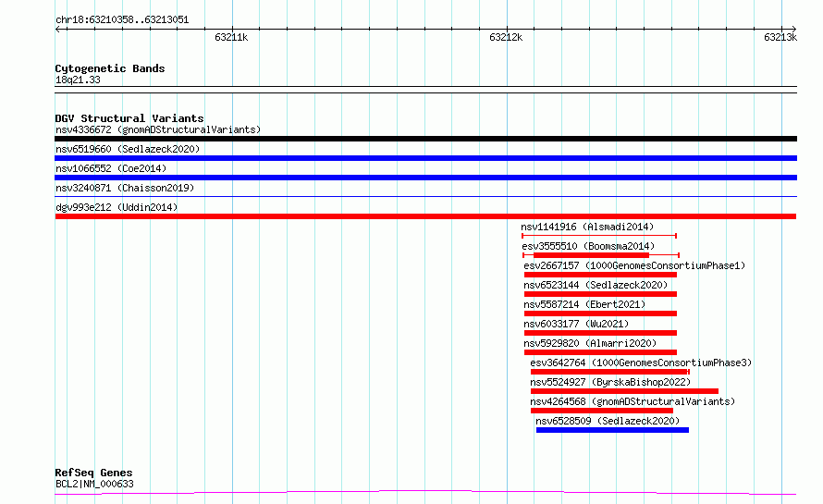This screenshot has width=823, height=504.
Task: Open esv3555510 (Boomsma2014) label
Action: pyautogui.click(x=588, y=246)
